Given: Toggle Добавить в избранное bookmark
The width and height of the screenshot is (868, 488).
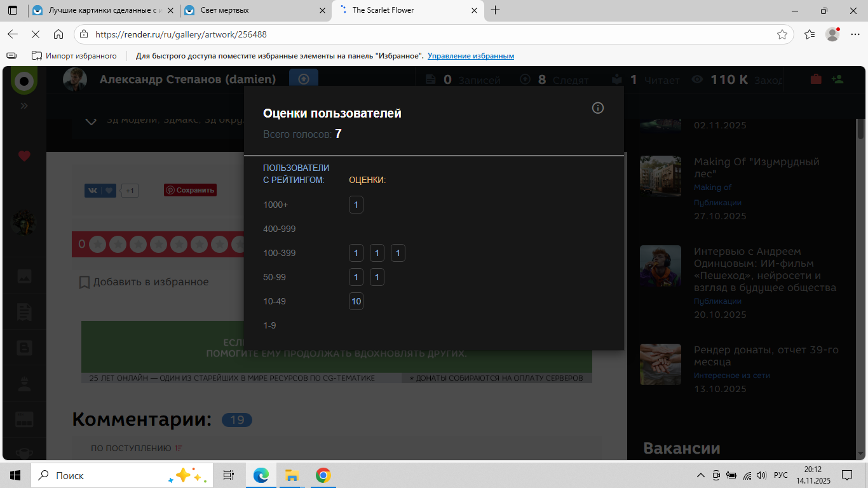Looking at the screenshot, I should pyautogui.click(x=144, y=282).
